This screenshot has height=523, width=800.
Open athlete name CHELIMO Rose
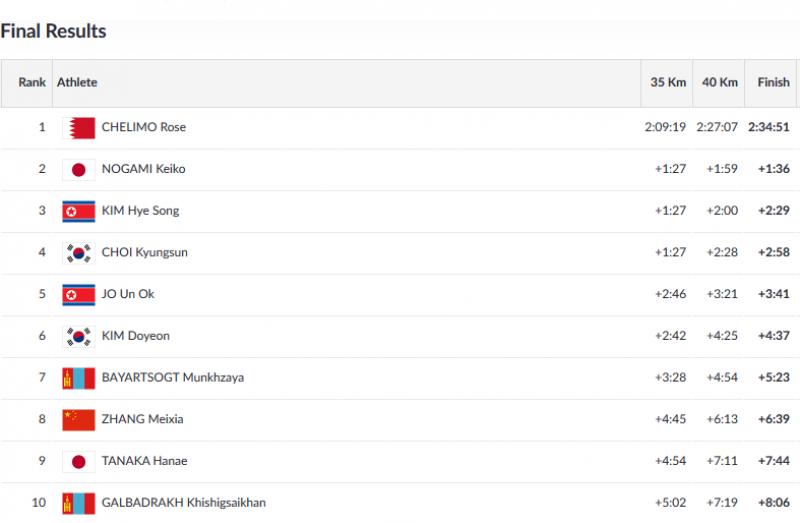click(x=144, y=127)
